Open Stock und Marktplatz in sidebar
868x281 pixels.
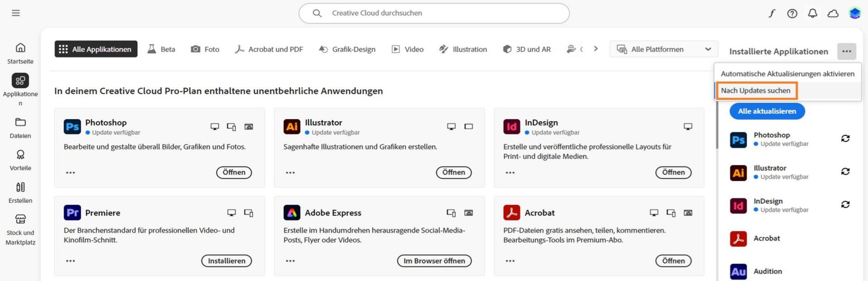coord(20,230)
